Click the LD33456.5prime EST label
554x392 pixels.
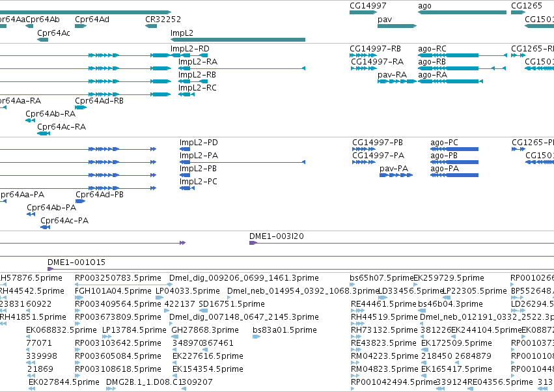tap(411, 291)
